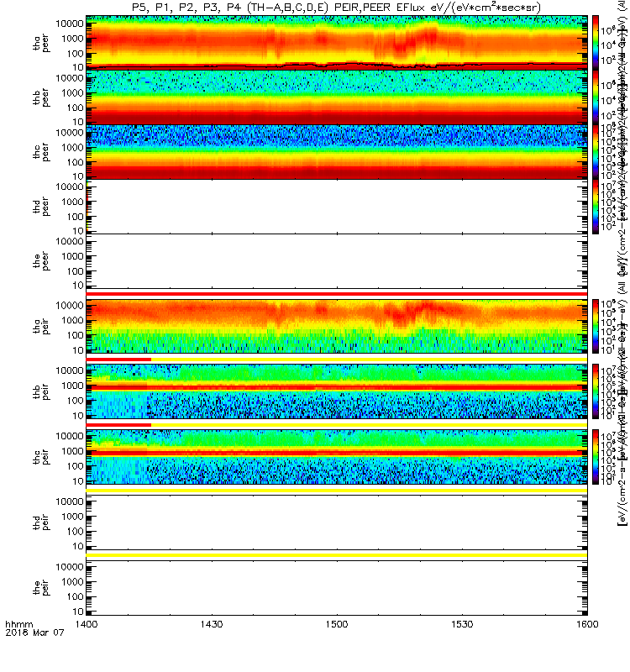Click the yellow segment of bar below thb peir

pos(369,425)
